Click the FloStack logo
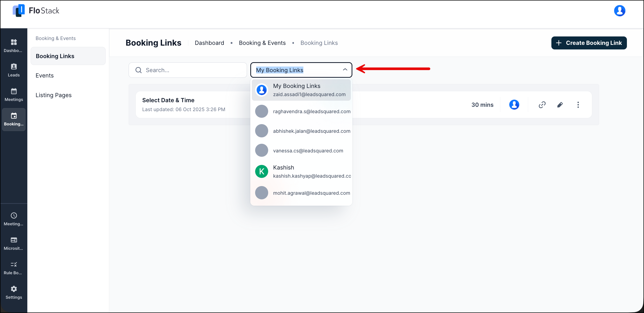The height and width of the screenshot is (313, 644). tap(36, 10)
